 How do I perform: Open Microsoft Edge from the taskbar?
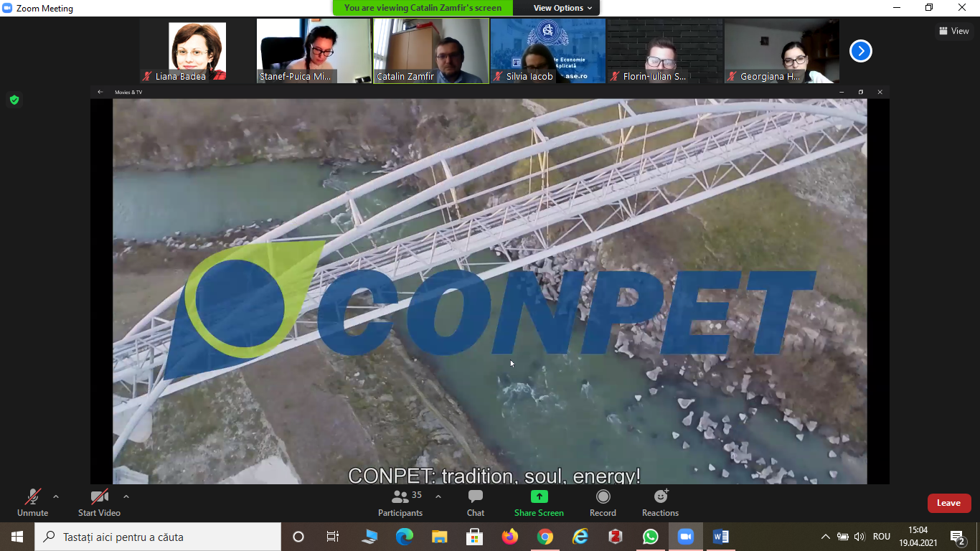coord(405,537)
